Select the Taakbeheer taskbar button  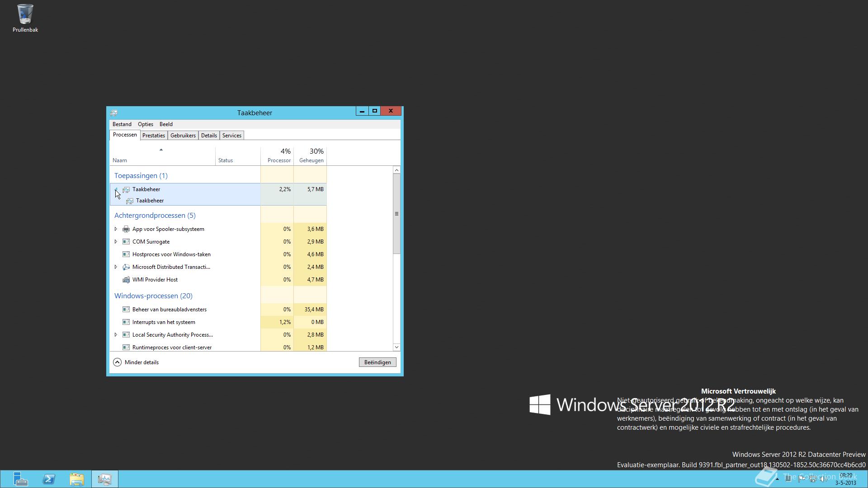pos(104,479)
